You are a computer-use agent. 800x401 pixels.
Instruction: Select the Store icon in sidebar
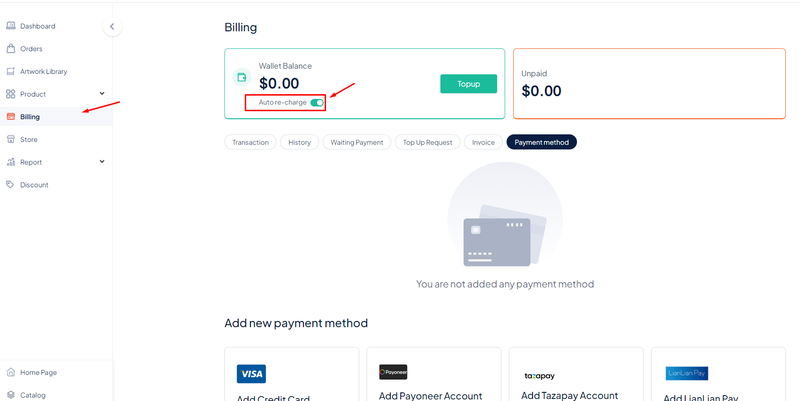click(10, 139)
